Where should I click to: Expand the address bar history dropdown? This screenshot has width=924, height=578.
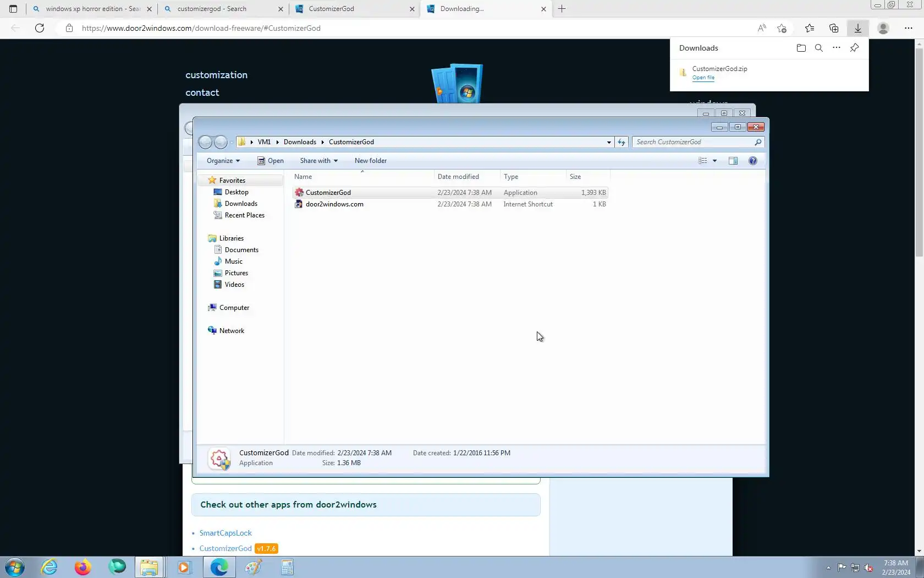point(609,142)
